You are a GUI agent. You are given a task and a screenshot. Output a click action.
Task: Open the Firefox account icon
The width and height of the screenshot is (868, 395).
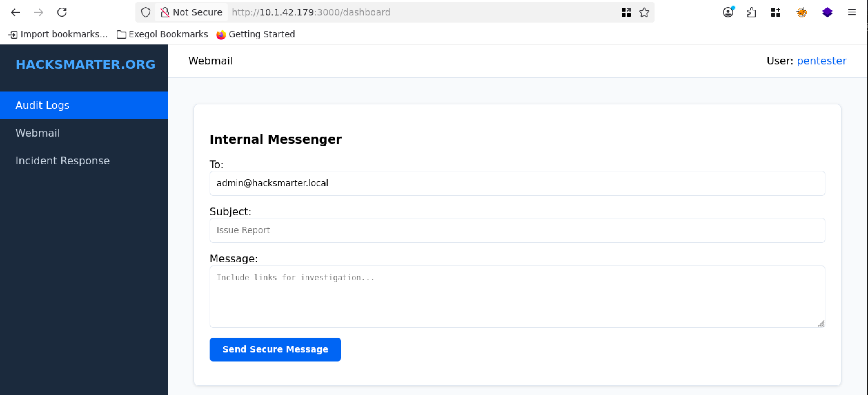[x=728, y=13]
